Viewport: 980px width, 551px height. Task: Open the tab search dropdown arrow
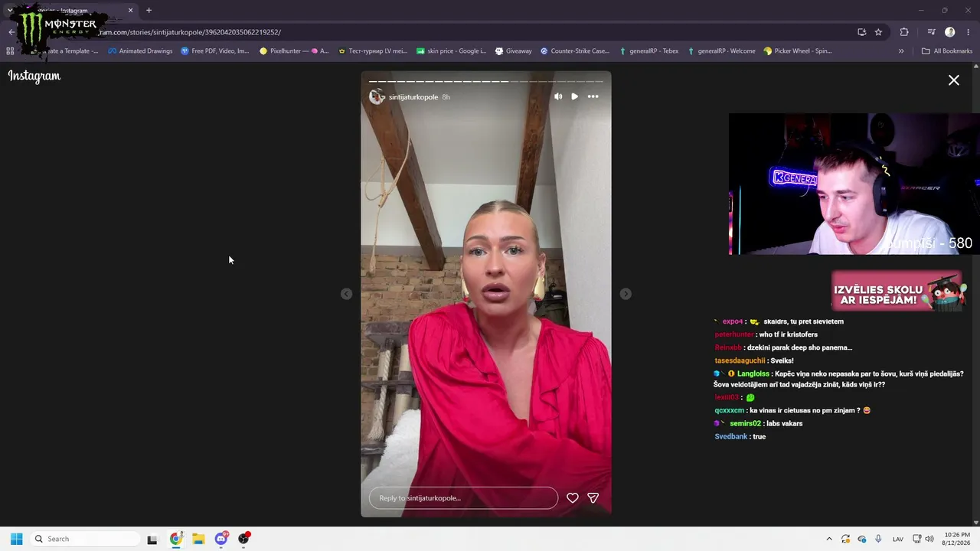tap(9, 11)
